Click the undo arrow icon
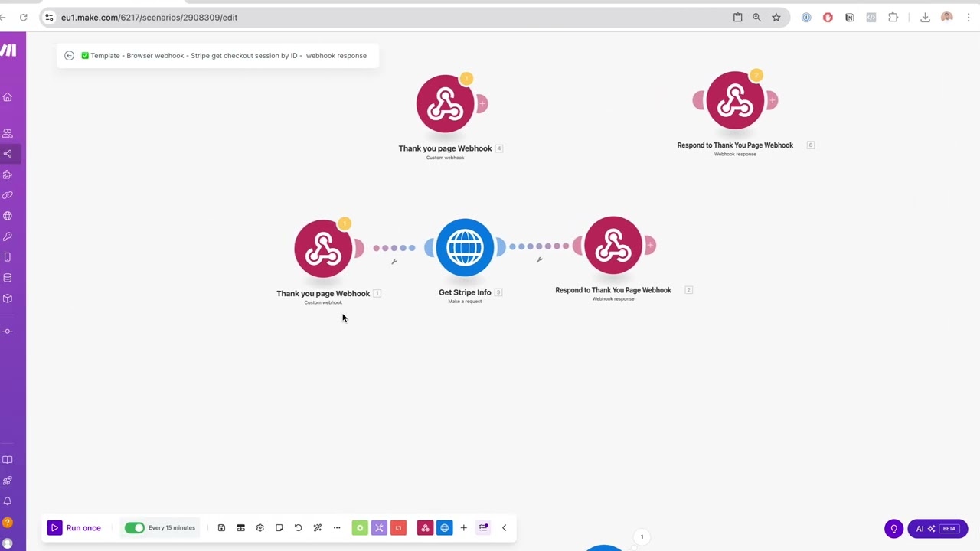 pos(298,527)
